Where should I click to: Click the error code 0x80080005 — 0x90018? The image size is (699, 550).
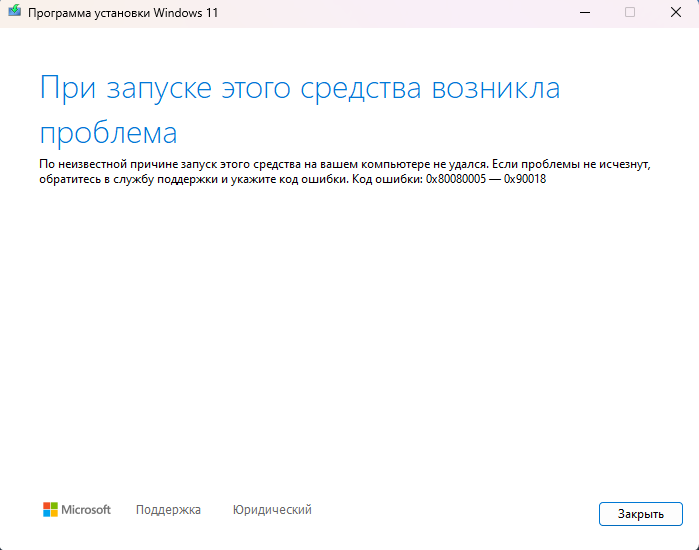pyautogui.click(x=486, y=179)
